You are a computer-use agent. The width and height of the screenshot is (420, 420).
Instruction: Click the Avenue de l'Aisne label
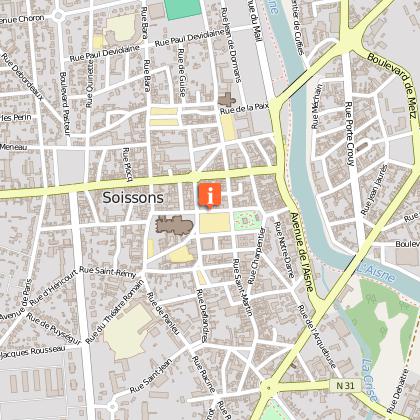click(x=302, y=252)
